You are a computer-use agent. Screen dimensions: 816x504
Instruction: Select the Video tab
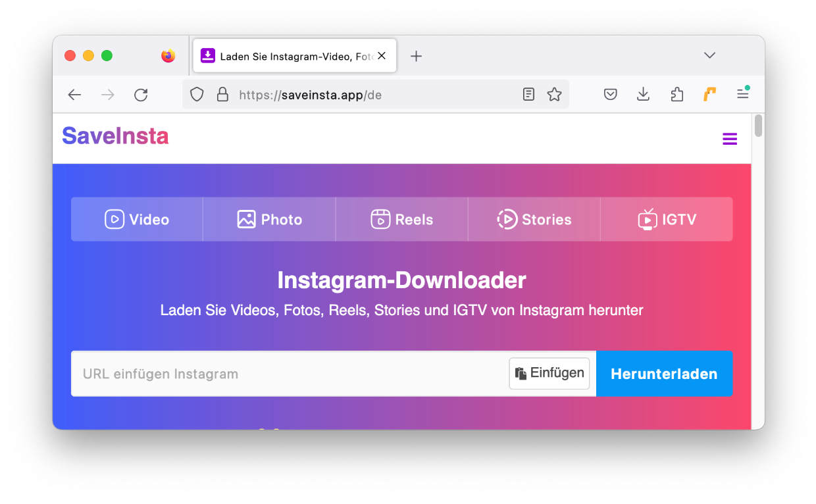[x=137, y=219]
